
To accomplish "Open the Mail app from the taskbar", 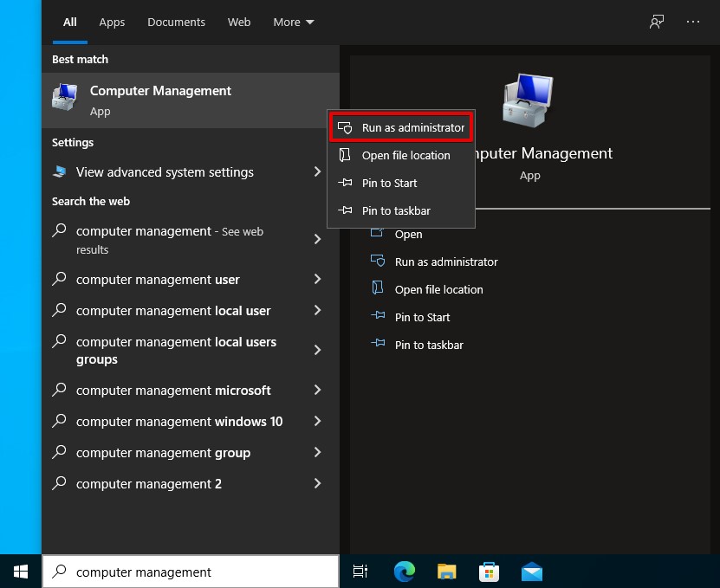I will click(532, 572).
